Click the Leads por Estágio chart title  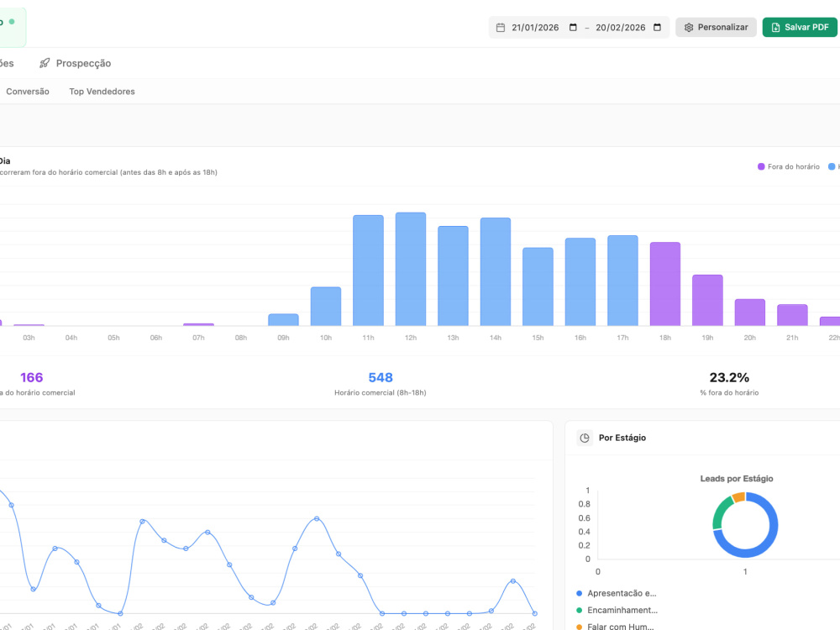tap(737, 479)
